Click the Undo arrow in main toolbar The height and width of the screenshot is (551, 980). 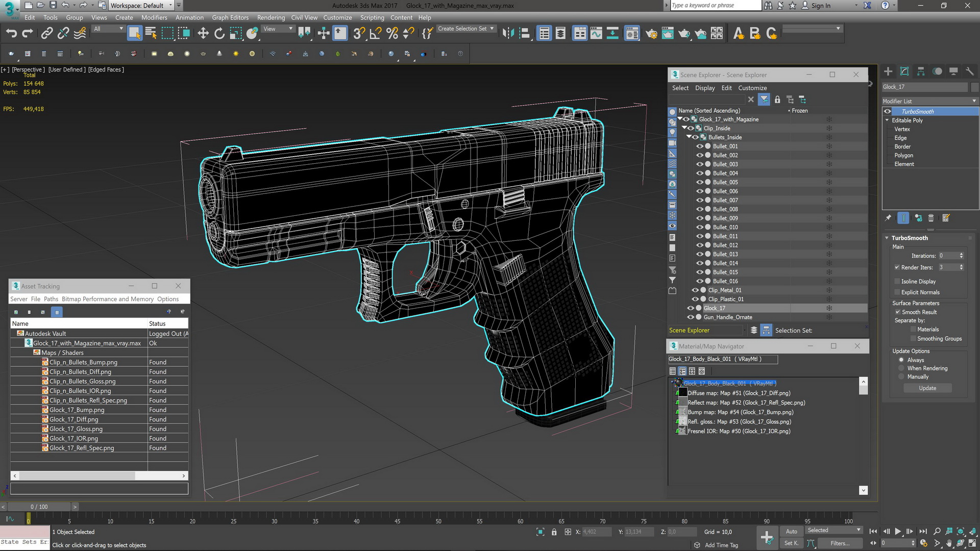[x=11, y=34]
